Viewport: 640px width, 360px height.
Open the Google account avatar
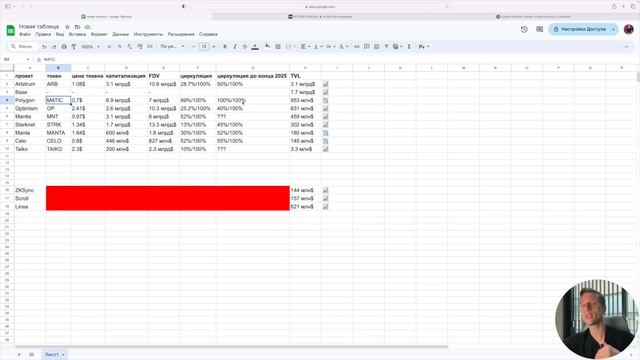(x=629, y=29)
